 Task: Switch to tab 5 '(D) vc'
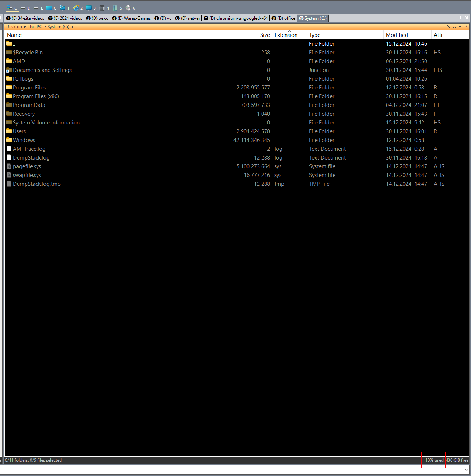pos(163,18)
